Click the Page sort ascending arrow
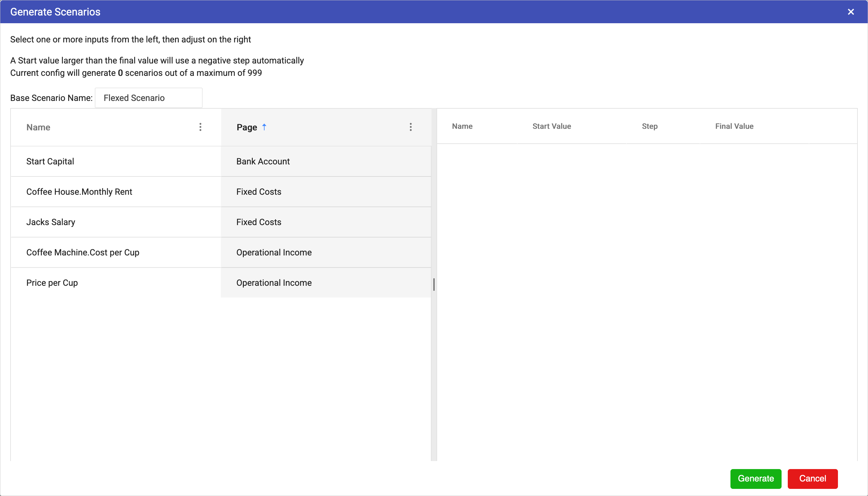The image size is (868, 496). point(264,127)
